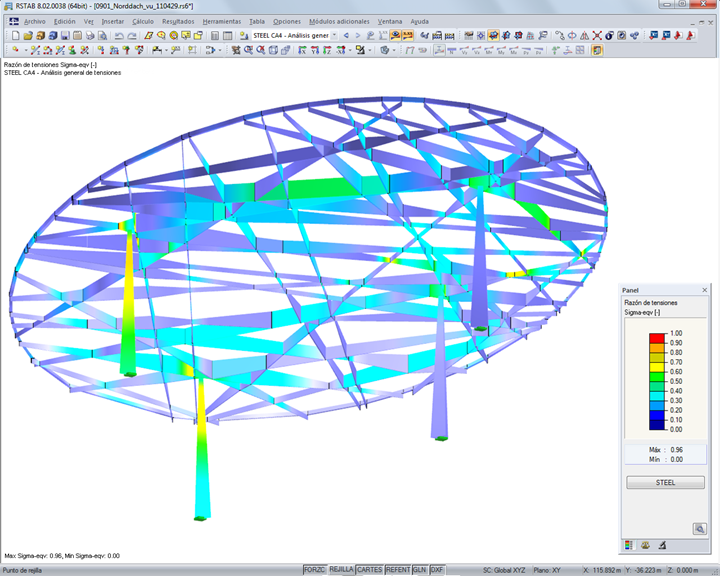720x576 pixels.
Task: Click the dark blue 0.10 legend swatch
Action: point(657,424)
